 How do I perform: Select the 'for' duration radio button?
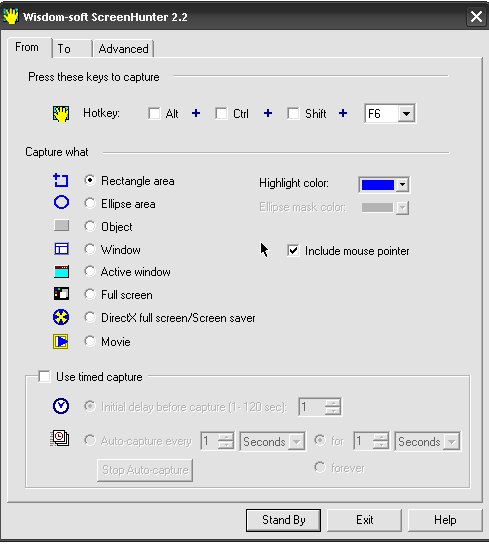(x=320, y=440)
